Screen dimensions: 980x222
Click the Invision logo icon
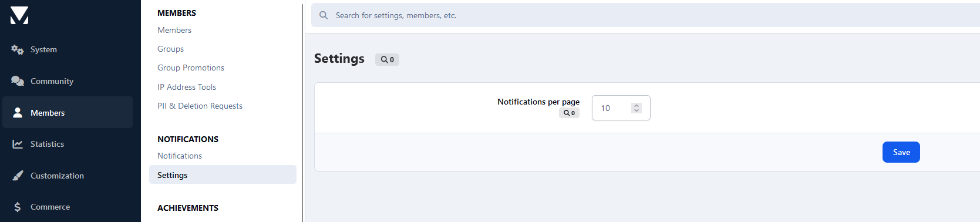coord(19,15)
